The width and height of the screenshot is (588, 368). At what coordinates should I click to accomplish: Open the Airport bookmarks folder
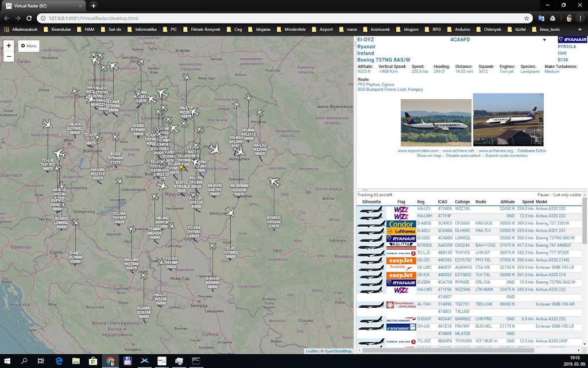click(x=322, y=29)
